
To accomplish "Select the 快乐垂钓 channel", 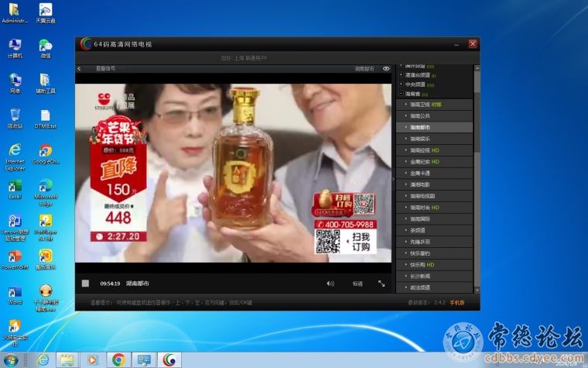I will tap(434, 253).
